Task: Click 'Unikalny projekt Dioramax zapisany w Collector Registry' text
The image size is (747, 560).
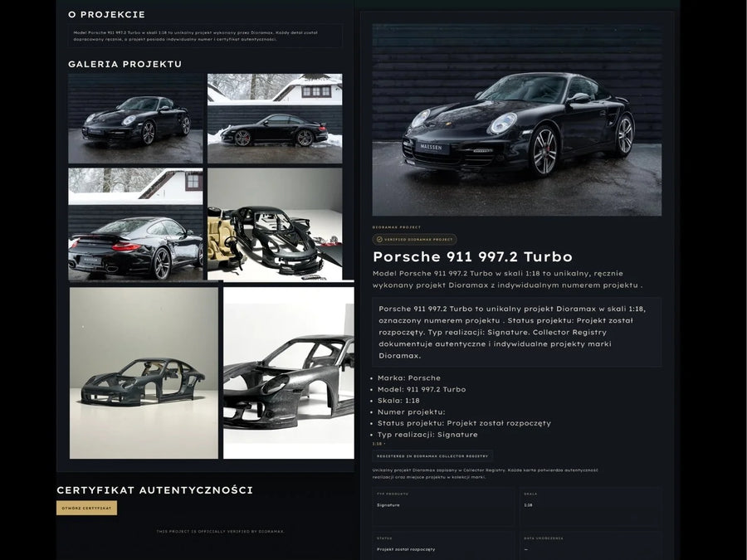Action: pos(485,474)
